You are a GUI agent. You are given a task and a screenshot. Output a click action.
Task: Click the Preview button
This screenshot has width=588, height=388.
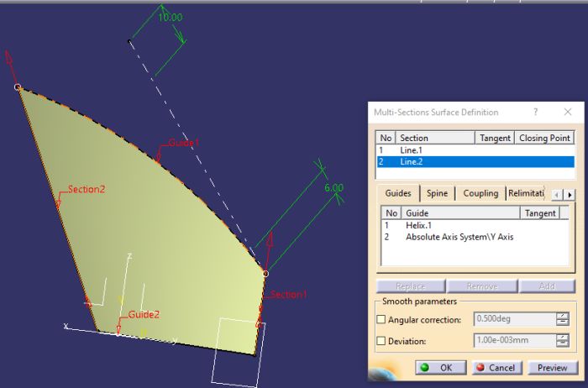(551, 368)
